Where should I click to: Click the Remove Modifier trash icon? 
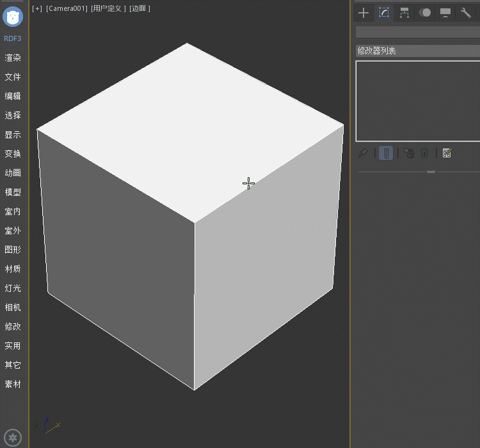point(424,153)
